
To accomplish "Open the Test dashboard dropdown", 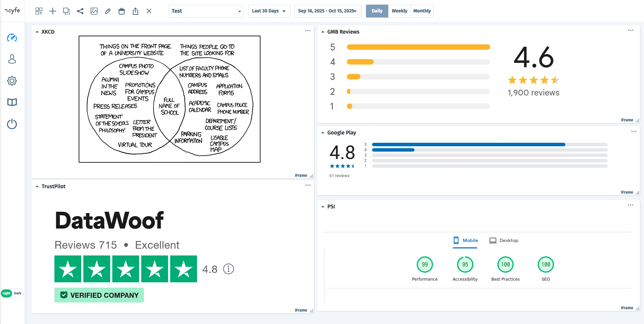I will tap(206, 11).
